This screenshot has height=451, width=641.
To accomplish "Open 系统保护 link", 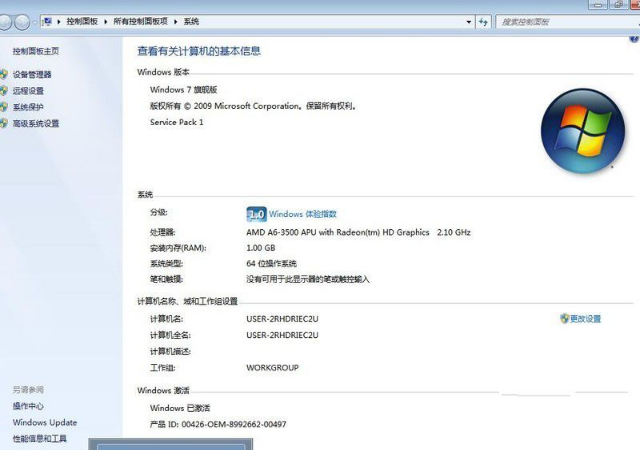I will (x=28, y=107).
